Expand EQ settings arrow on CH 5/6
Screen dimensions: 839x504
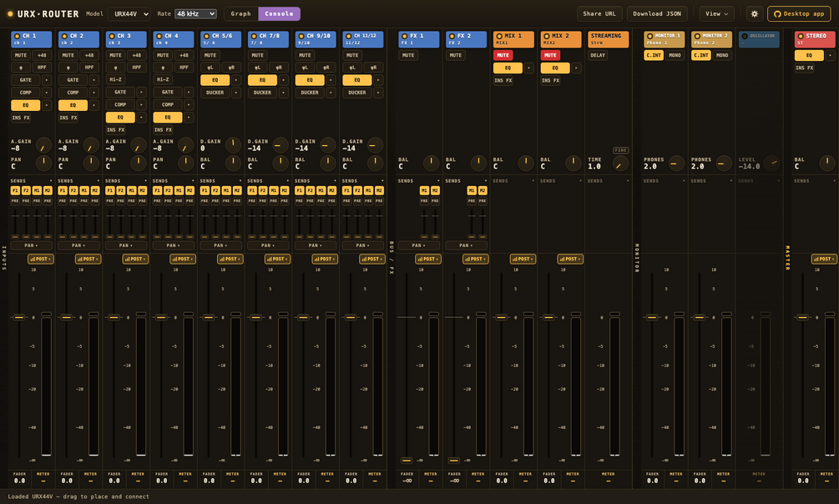[236, 80]
